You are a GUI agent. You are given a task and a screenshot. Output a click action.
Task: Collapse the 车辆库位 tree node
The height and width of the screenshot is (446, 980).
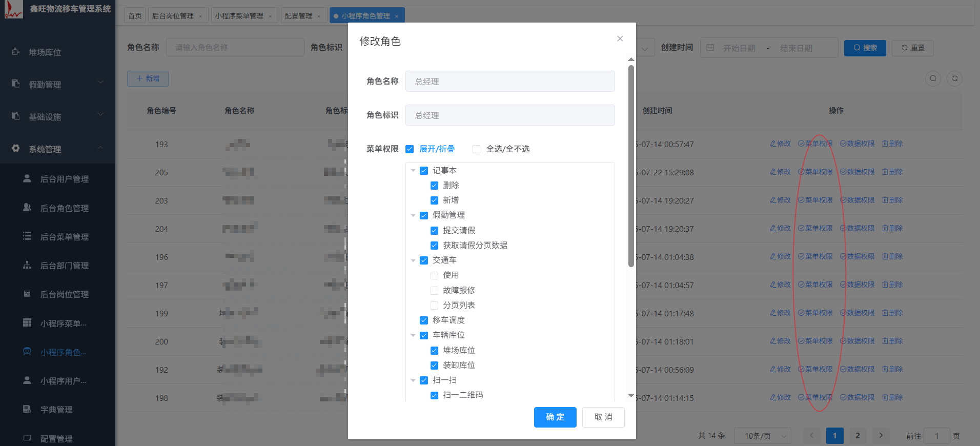click(x=413, y=335)
